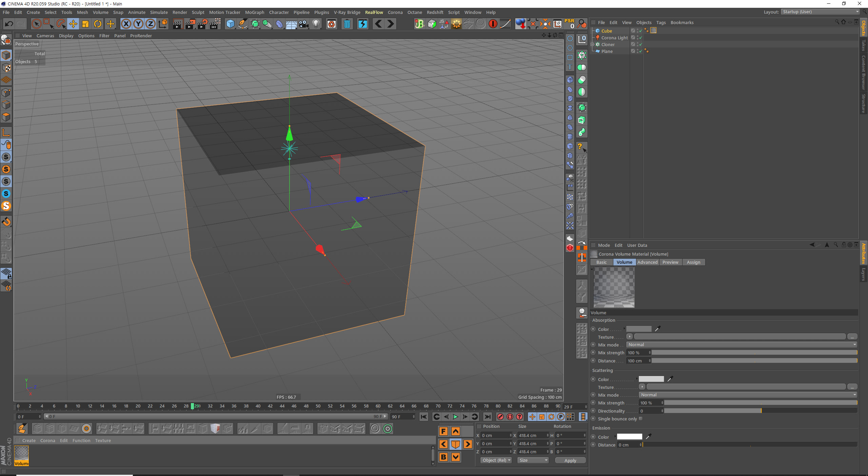Toggle Cube enable checkmark in Object Manager
Image resolution: width=868 pixels, height=476 pixels.
(640, 31)
